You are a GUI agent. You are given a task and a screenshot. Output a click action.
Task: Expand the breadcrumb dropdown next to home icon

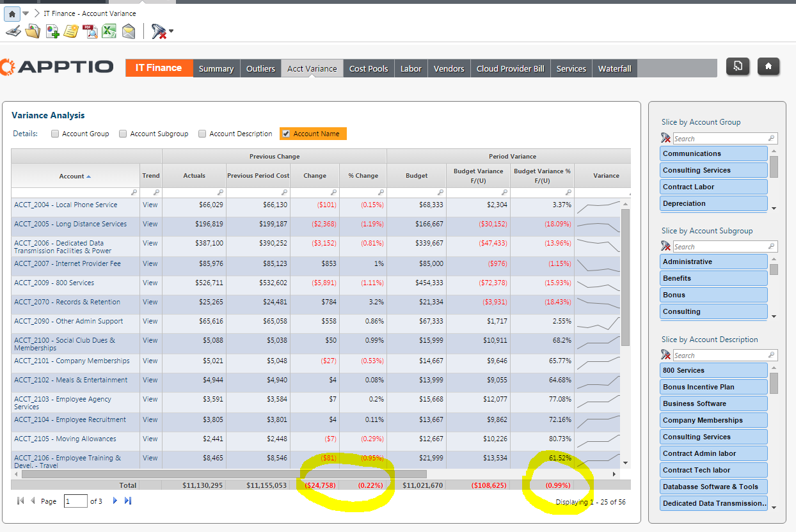25,13
